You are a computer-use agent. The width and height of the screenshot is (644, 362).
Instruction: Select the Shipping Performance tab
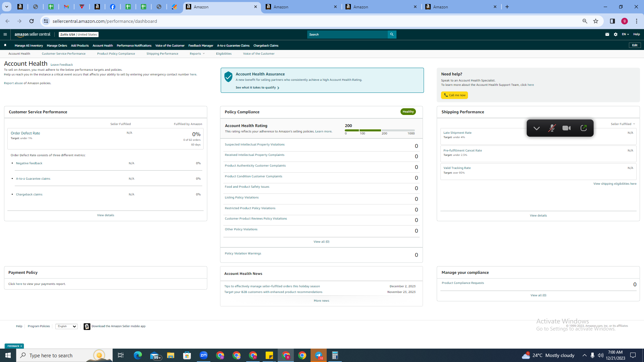[162, 54]
